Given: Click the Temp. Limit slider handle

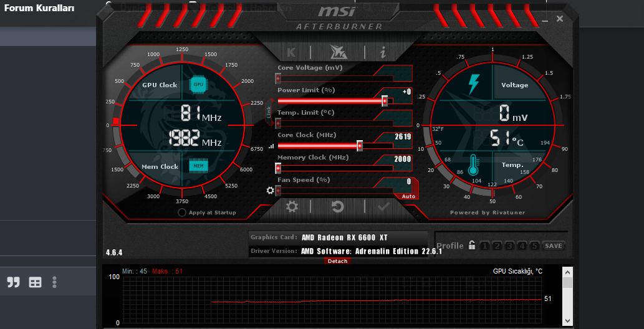Looking at the screenshot, I should 278,123.
